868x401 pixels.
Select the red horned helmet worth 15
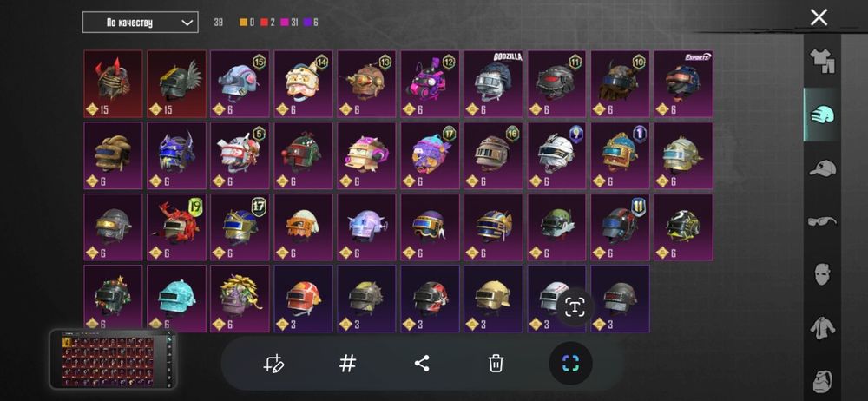pyautogui.click(x=113, y=83)
